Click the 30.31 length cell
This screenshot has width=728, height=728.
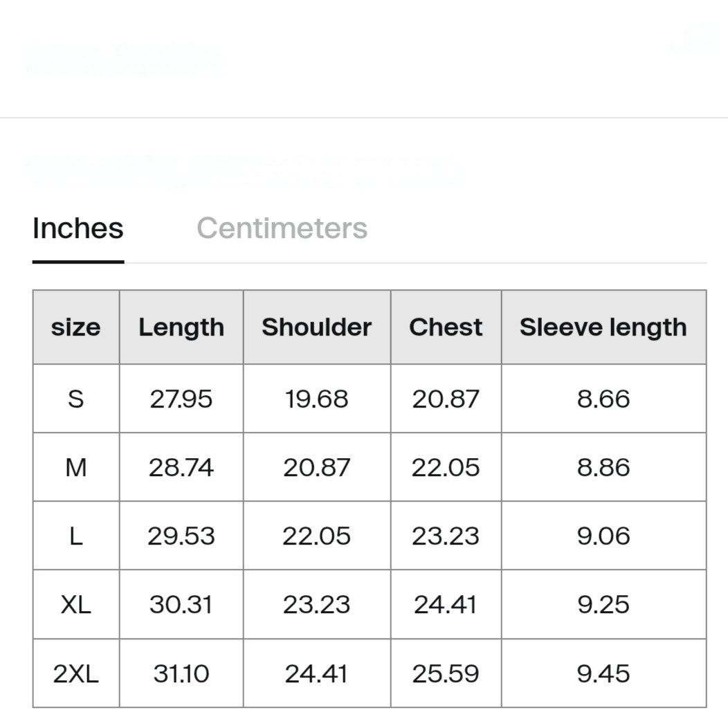click(181, 605)
